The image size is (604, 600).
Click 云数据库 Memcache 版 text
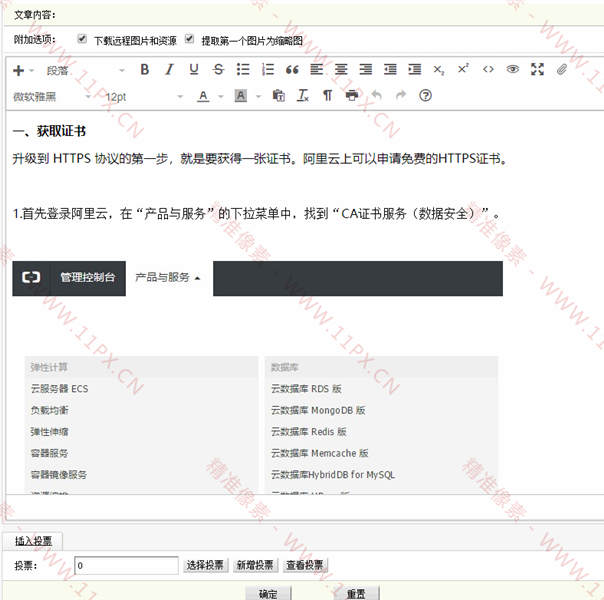320,453
